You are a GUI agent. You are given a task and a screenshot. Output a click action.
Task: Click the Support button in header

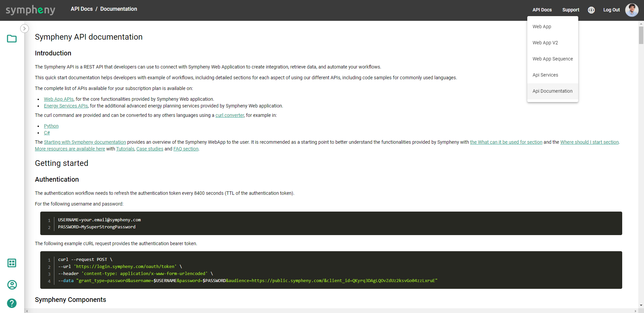coord(571,10)
